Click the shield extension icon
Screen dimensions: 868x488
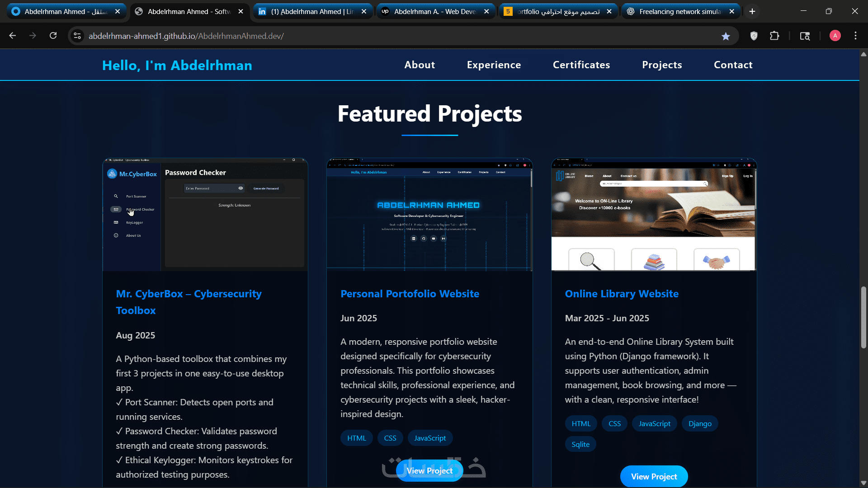click(754, 36)
